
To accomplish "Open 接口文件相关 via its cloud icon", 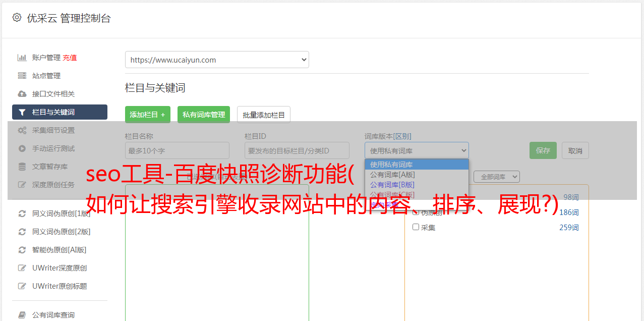I will pyautogui.click(x=22, y=94).
